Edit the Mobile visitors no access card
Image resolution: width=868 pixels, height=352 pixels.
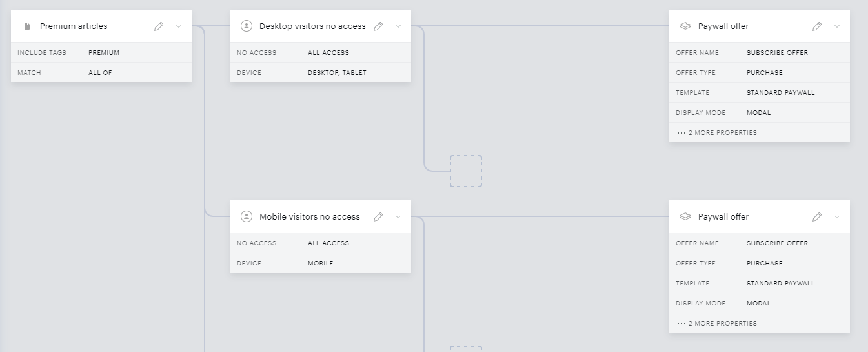point(378,217)
